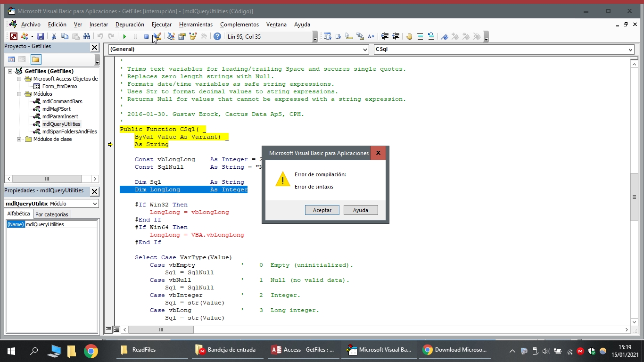The height and width of the screenshot is (362, 644).
Task: Toggle bookmark with the blue flag icon
Action: click(444, 36)
